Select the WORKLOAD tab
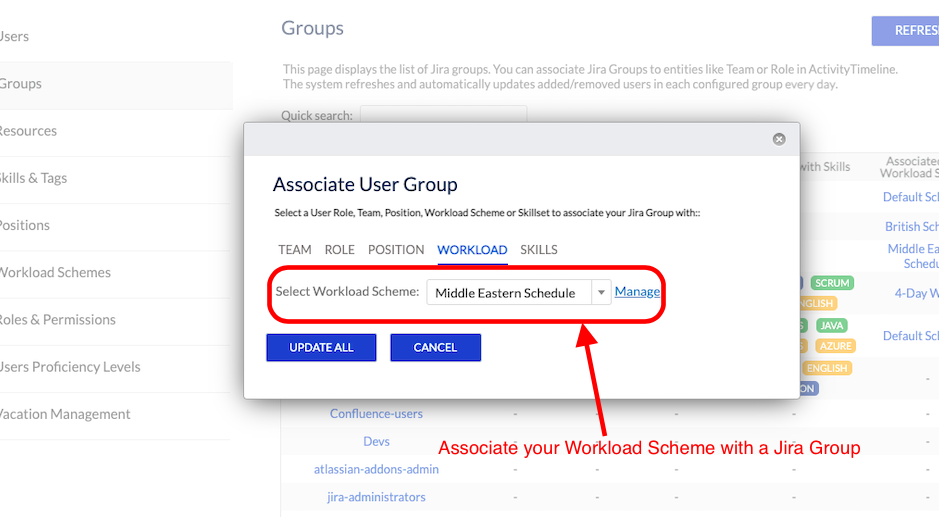Image resolution: width=939 pixels, height=517 pixels. click(x=472, y=250)
